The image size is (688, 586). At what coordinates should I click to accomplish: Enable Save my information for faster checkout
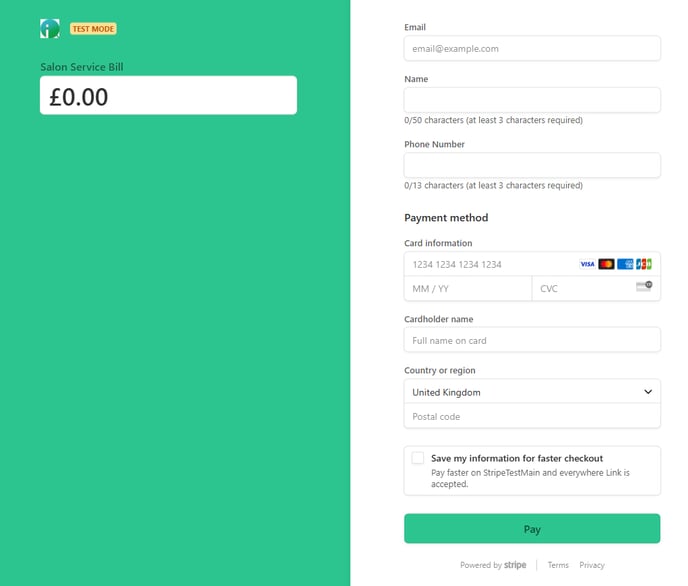pyautogui.click(x=418, y=458)
